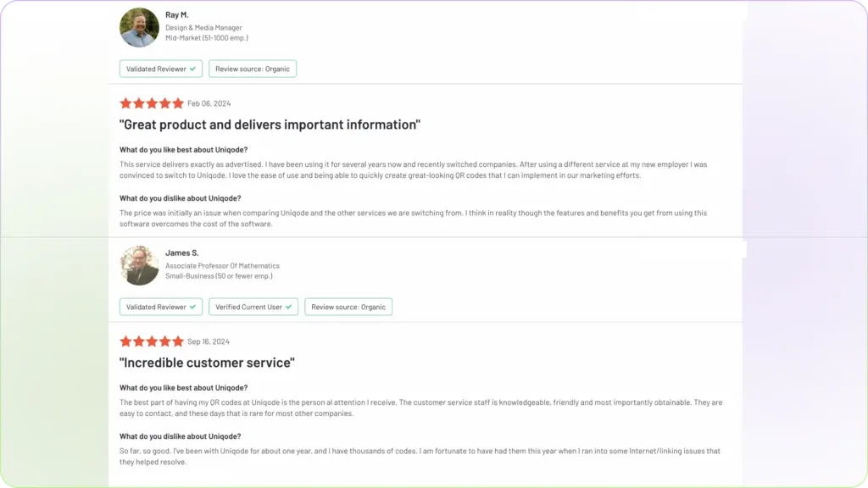Click the checkmark in James S.'s Validated Reviewer badge
This screenshot has height=488, width=868.
(193, 307)
